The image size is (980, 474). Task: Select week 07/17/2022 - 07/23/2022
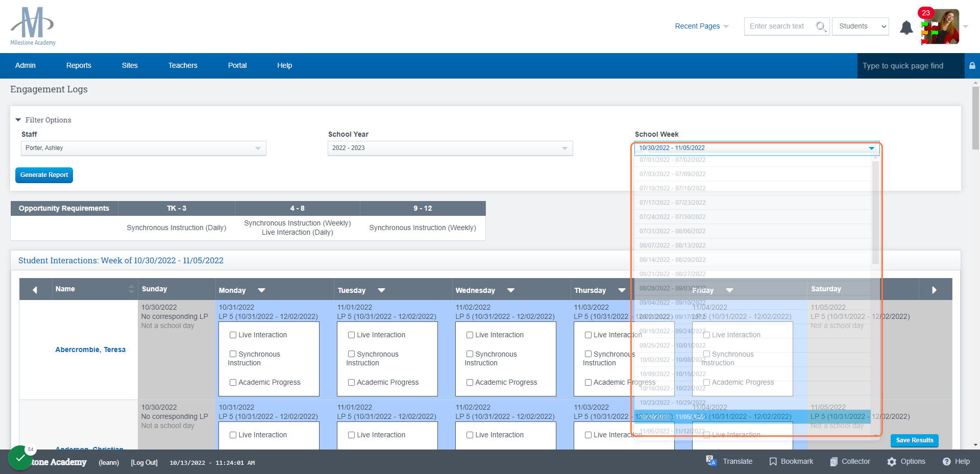pyautogui.click(x=753, y=203)
